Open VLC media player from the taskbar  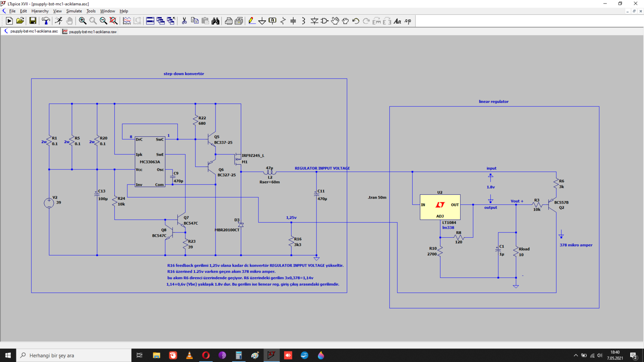[189, 355]
